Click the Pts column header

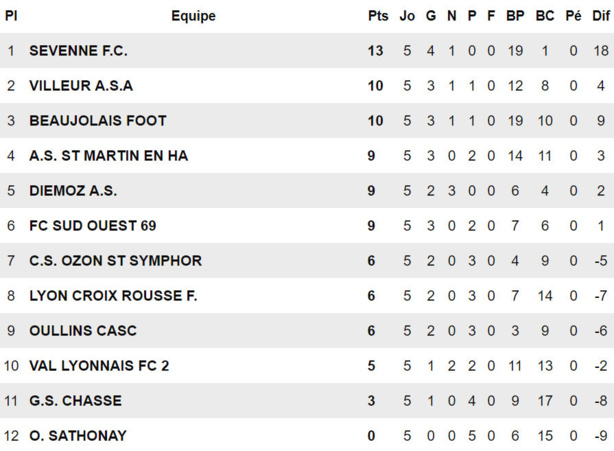377,16
